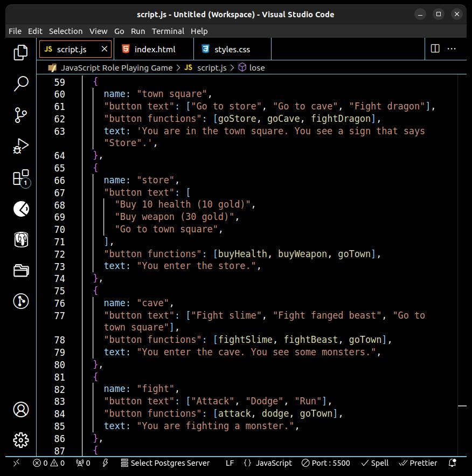Open the folder-shaped Project Manager icon
The image size is (472, 476).
pyautogui.click(x=21, y=270)
